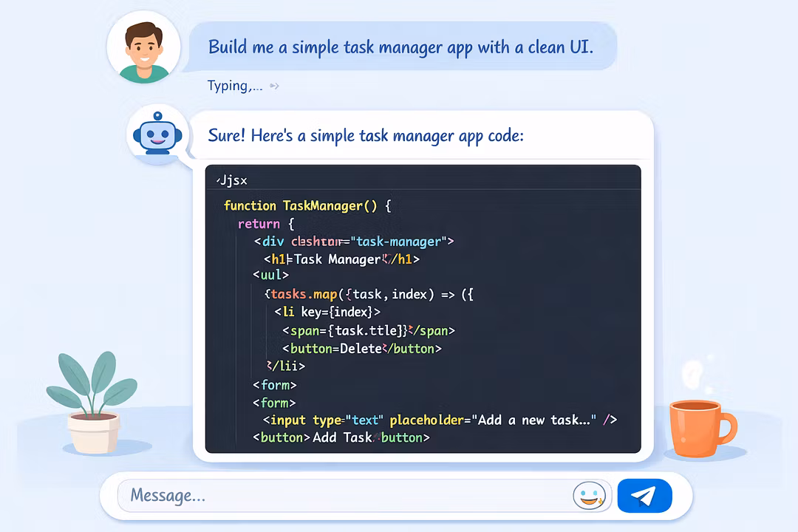Click the tasks.map code line
Screen dimensions: 798x532
click(x=368, y=295)
